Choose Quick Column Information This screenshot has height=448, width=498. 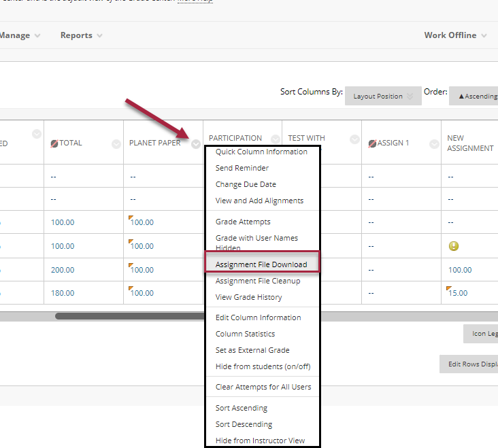[261, 152]
